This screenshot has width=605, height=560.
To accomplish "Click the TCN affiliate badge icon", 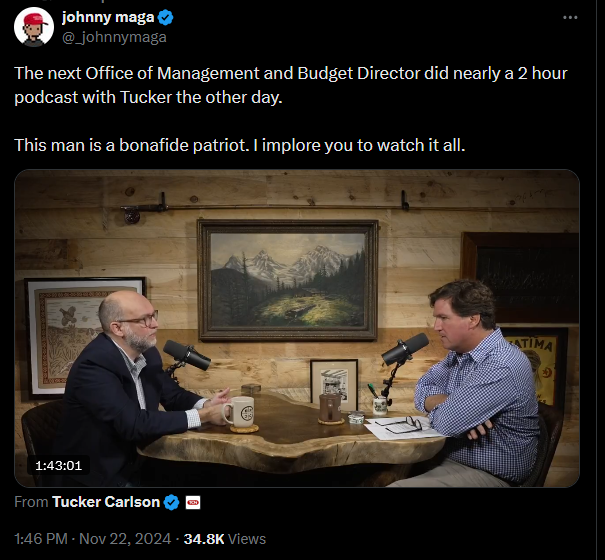I will click(x=193, y=503).
